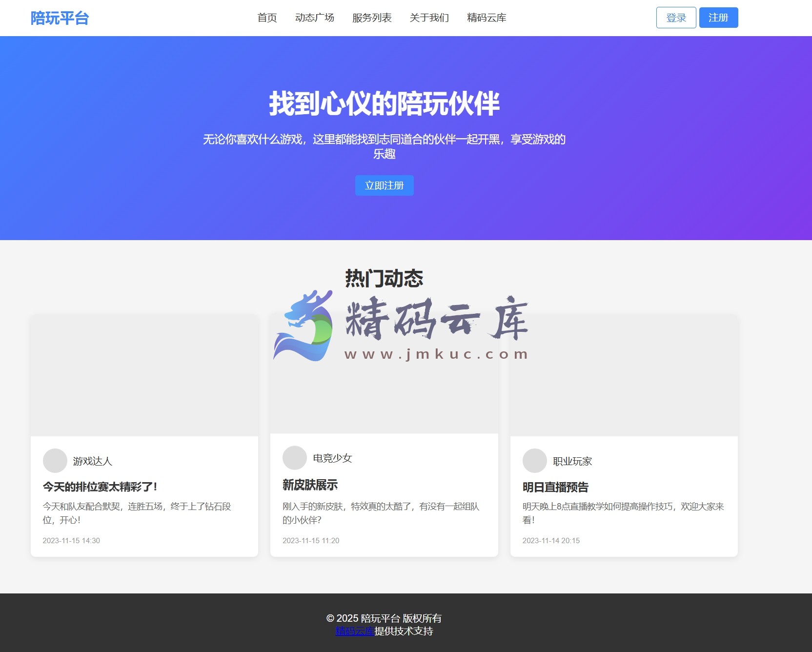Viewport: 812px width, 652px height.
Task: Open post title 今天的排位赛太精彩了!
Action: (x=100, y=487)
